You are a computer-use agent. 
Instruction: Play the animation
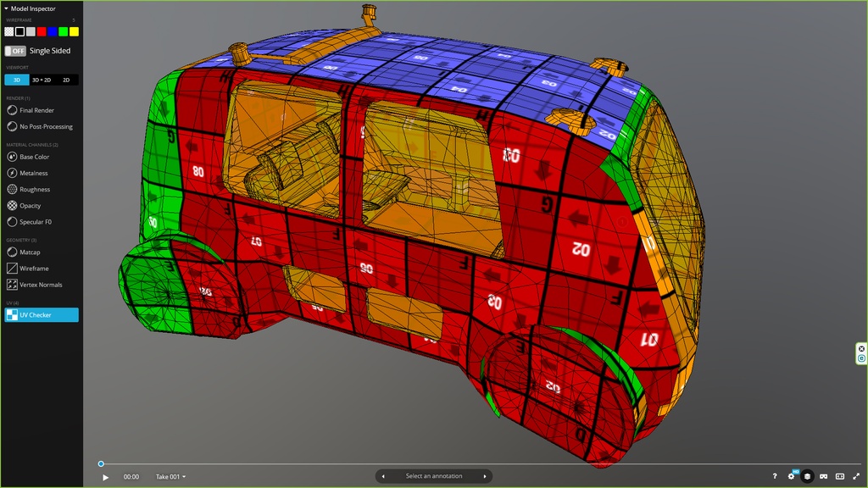pyautogui.click(x=106, y=477)
